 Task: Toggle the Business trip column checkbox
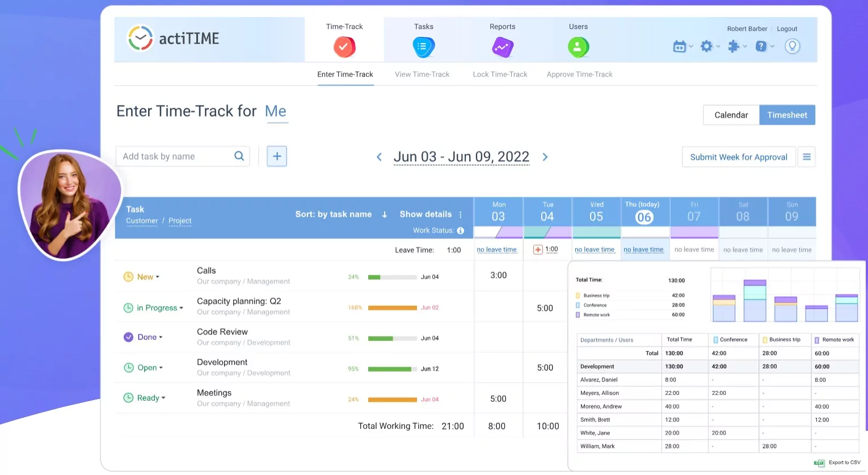pyautogui.click(x=765, y=340)
